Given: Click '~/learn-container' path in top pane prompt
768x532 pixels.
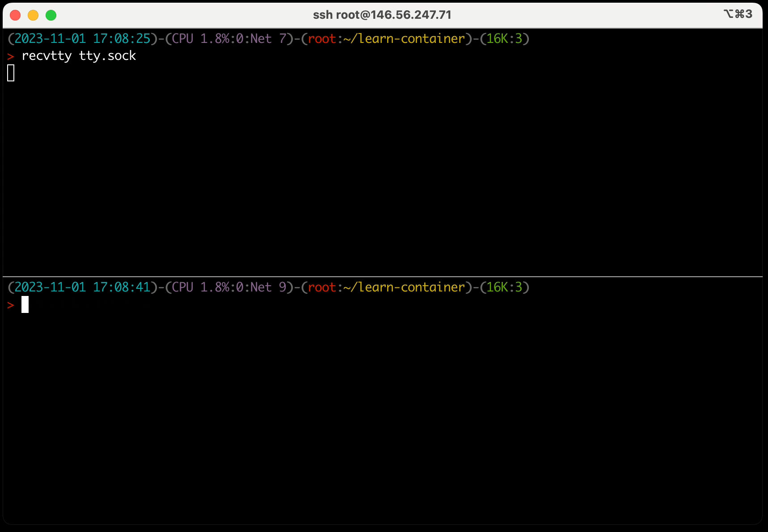Looking at the screenshot, I should click(x=405, y=39).
